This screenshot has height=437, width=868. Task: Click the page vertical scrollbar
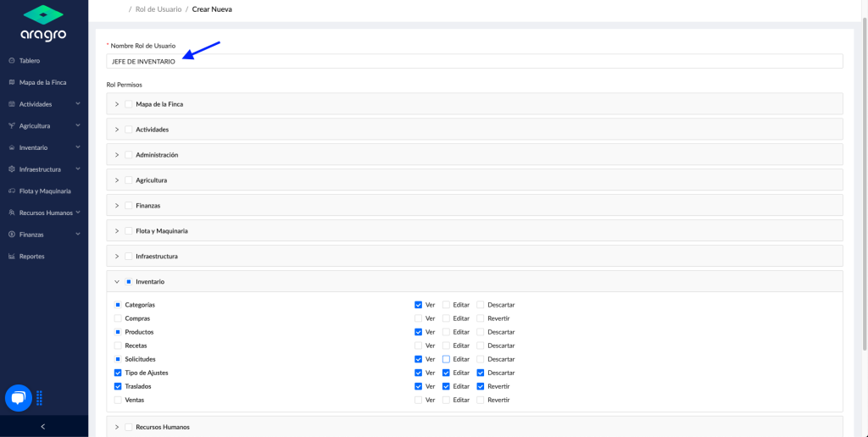click(x=865, y=183)
